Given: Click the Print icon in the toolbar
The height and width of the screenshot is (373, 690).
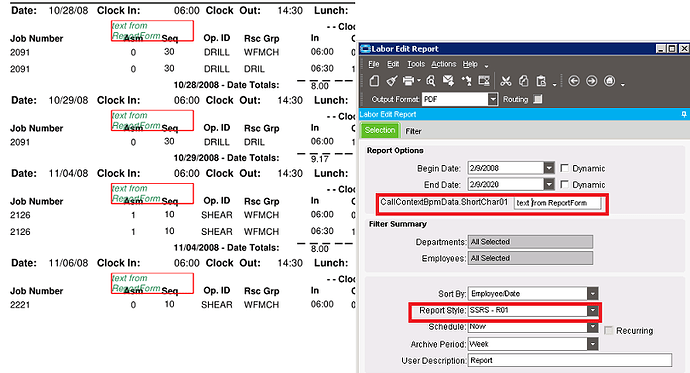Looking at the screenshot, I should click(408, 81).
